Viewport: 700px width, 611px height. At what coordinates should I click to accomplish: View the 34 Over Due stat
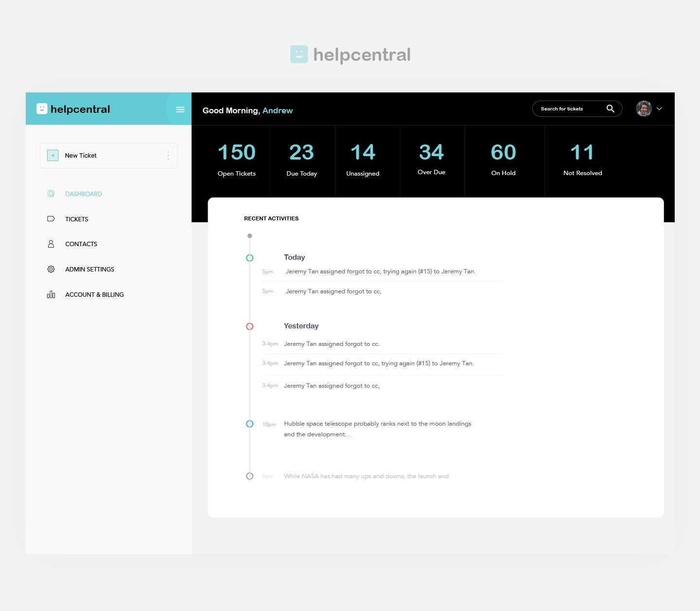point(432,159)
